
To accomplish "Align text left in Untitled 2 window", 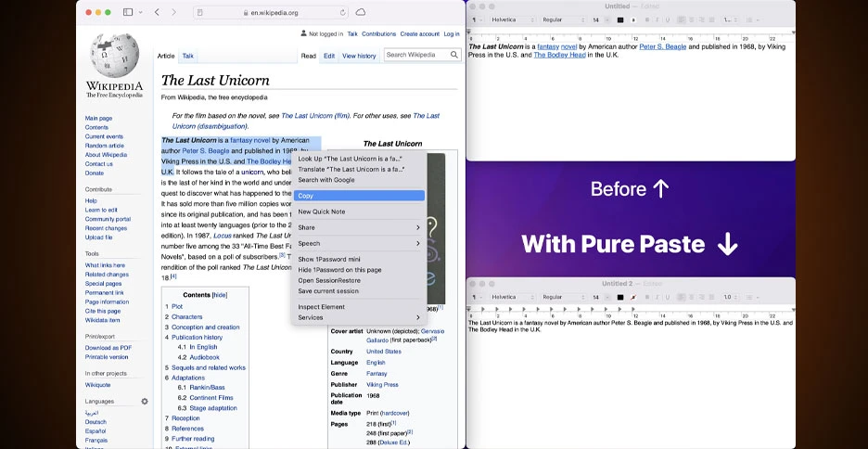I will click(x=682, y=297).
